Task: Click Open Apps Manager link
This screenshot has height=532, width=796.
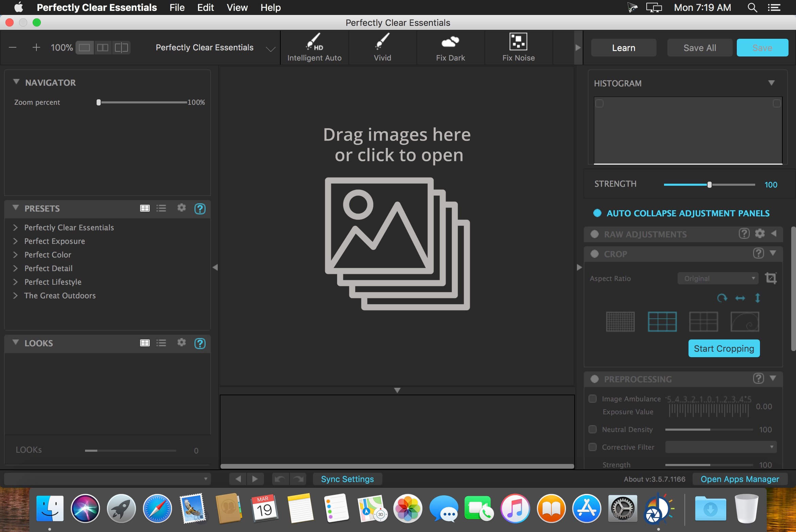Action: click(x=740, y=479)
